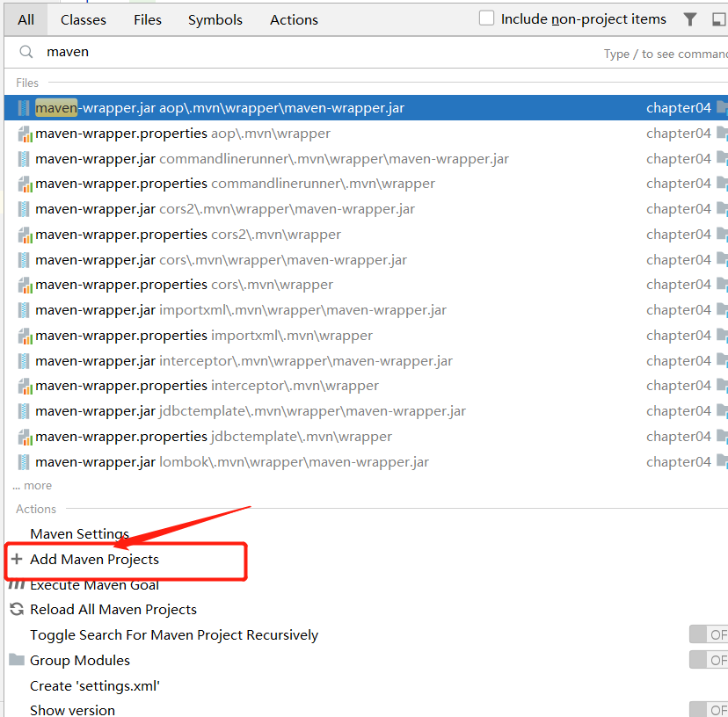Run Execute Maven Goal action
The image size is (728, 717).
(x=94, y=585)
